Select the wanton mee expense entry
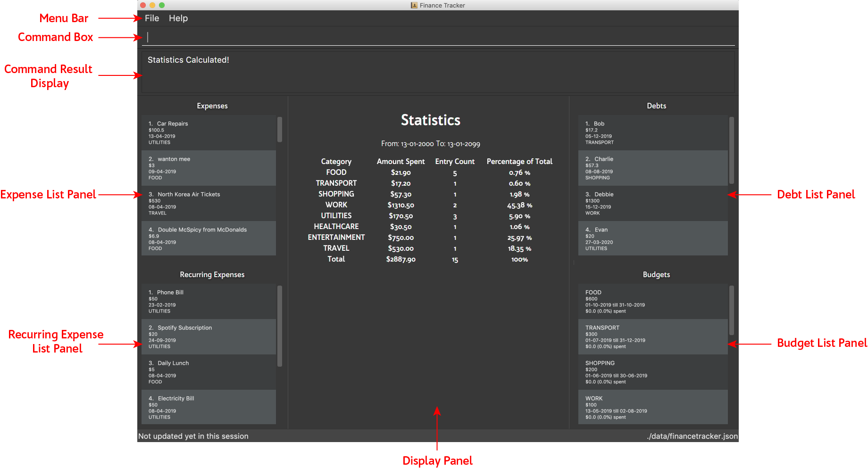This screenshot has height=468, width=868. pyautogui.click(x=209, y=168)
